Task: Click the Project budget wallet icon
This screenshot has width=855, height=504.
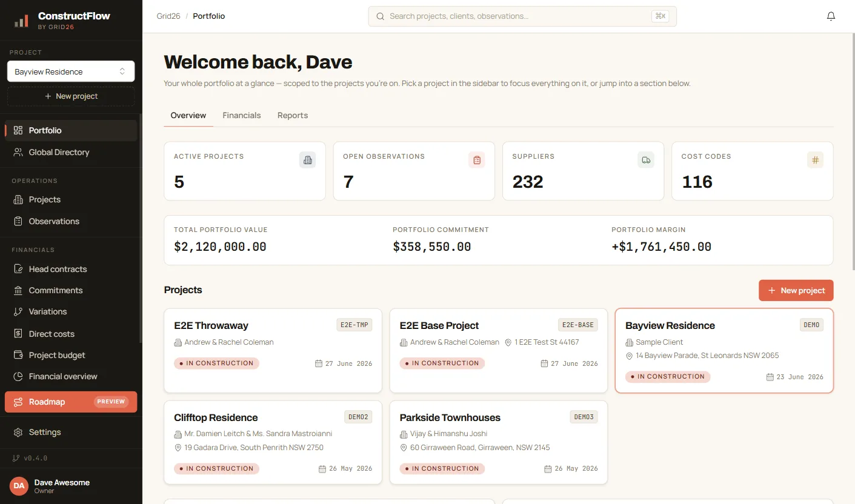Action: tap(18, 355)
